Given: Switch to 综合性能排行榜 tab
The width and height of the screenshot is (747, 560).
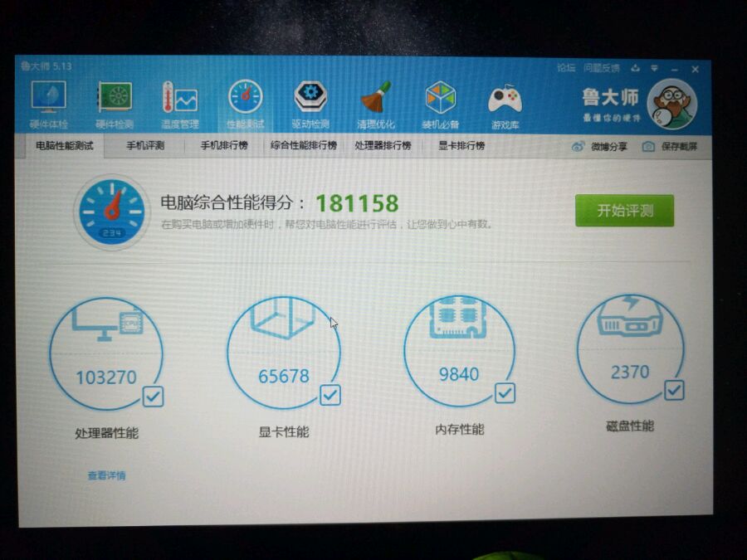Looking at the screenshot, I should 304,145.
